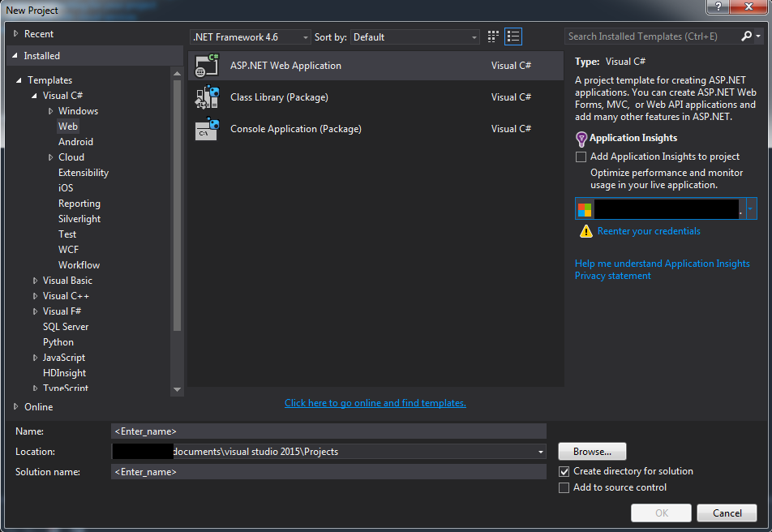Select the Silverlight category
This screenshot has height=532, width=772.
(79, 219)
